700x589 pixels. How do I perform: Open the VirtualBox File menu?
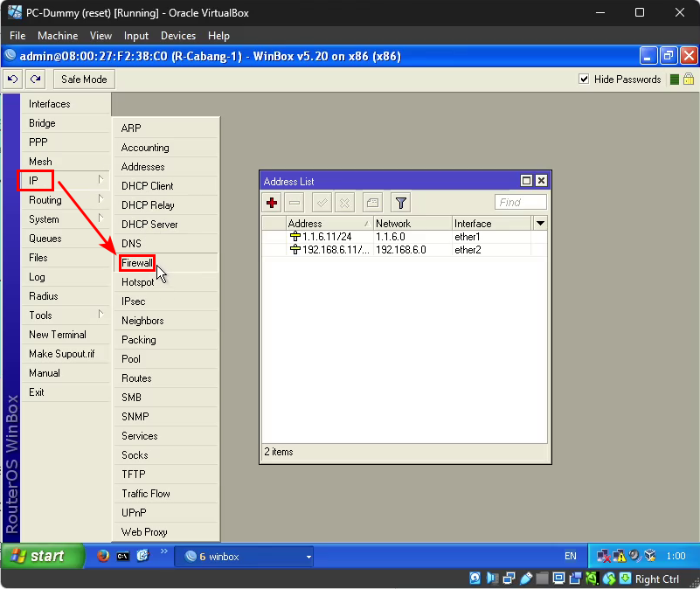[17, 36]
